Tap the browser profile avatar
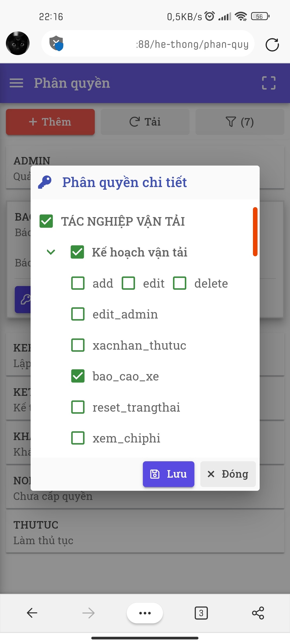The image size is (290, 644). pyautogui.click(x=18, y=43)
